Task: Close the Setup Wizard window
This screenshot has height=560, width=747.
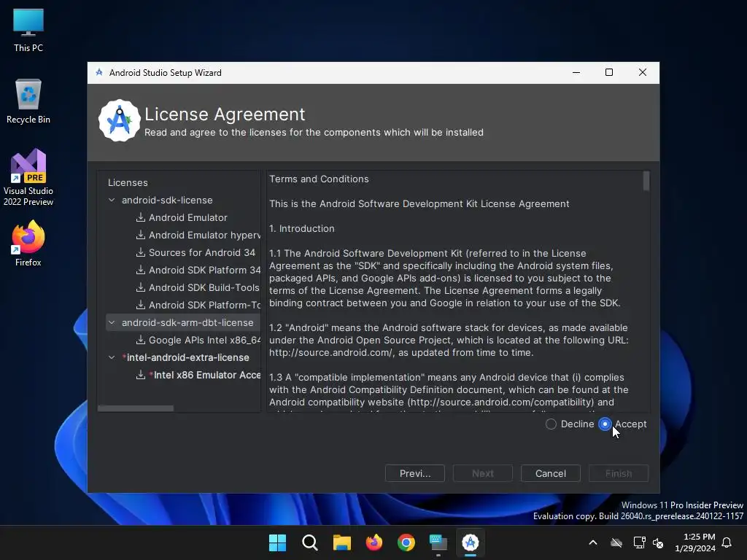Action: pyautogui.click(x=642, y=72)
